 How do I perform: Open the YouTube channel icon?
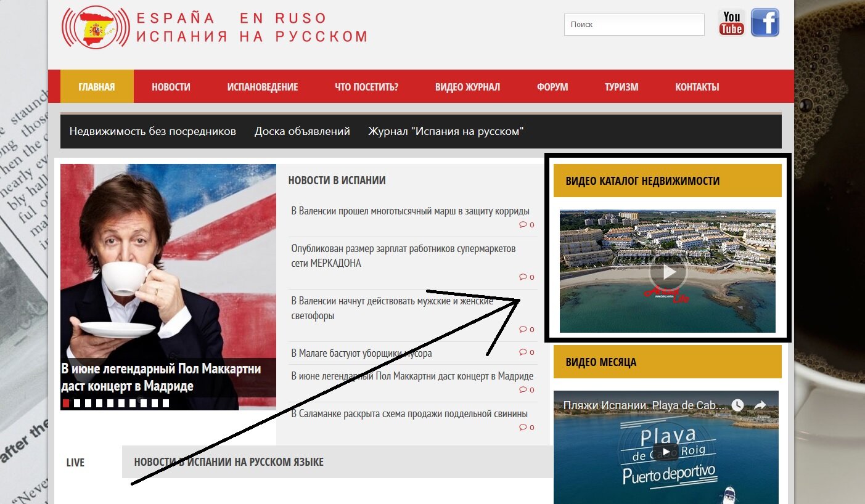(x=731, y=23)
